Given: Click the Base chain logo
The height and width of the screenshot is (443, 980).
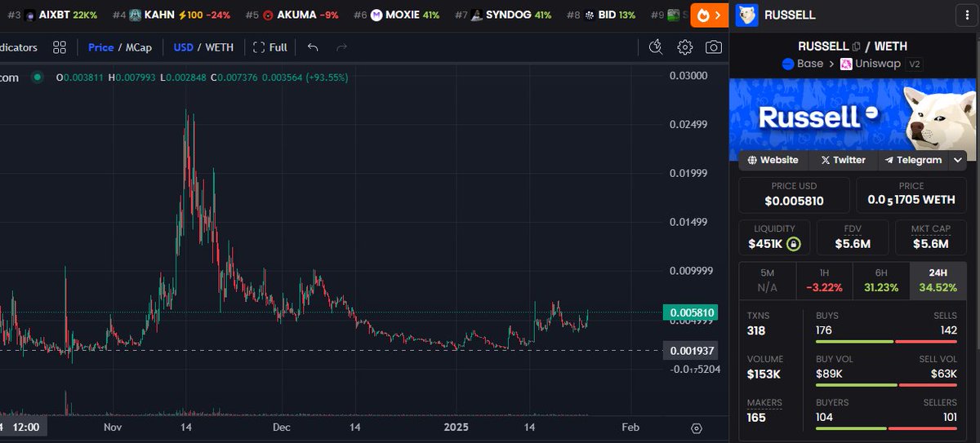Looking at the screenshot, I should [789, 64].
